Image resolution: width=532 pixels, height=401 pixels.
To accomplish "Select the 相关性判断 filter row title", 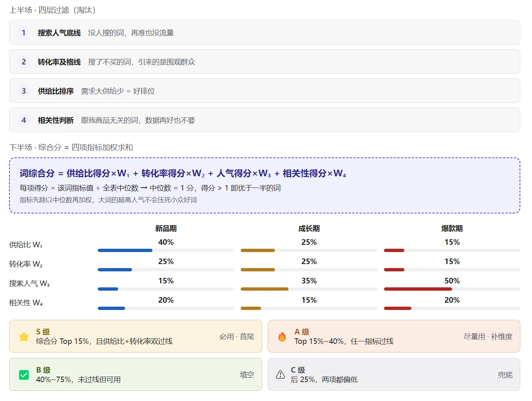I will (x=56, y=120).
